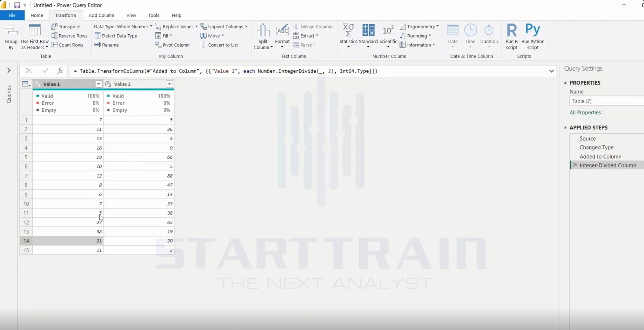The image size is (644, 330).
Task: Click the query Name input field
Action: (x=606, y=101)
